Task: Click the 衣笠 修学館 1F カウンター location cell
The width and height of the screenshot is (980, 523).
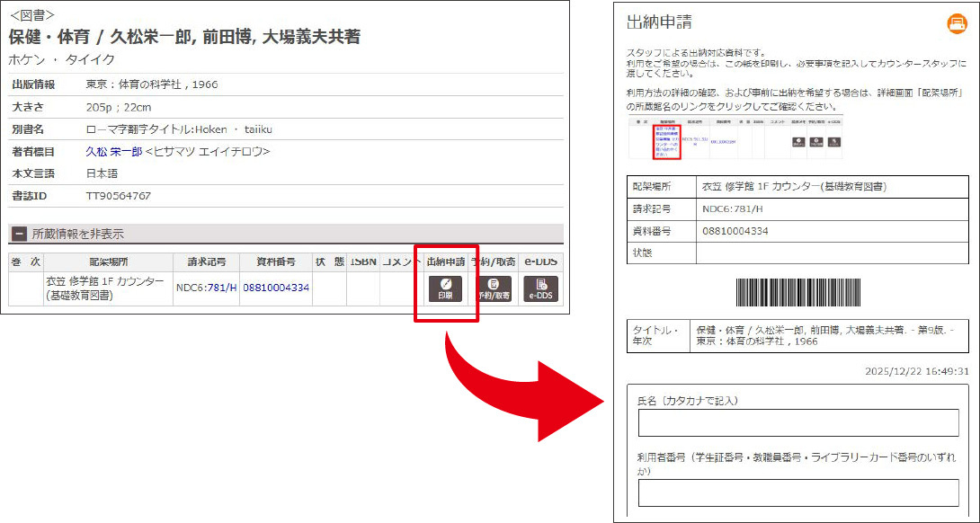Action: [x=104, y=288]
